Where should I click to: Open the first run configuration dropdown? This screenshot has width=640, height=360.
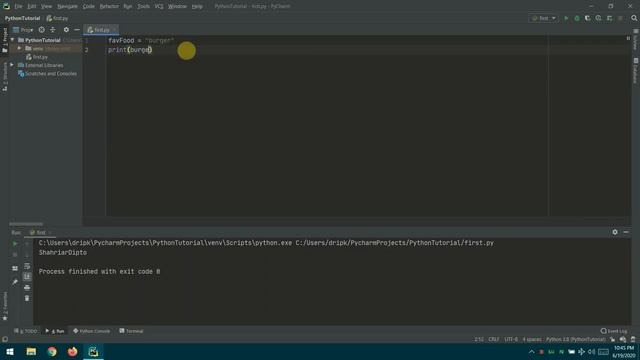[543, 18]
